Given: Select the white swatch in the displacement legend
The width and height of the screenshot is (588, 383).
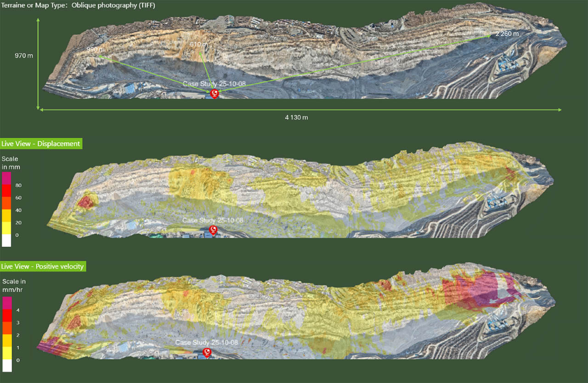Looking at the screenshot, I should tap(6, 241).
